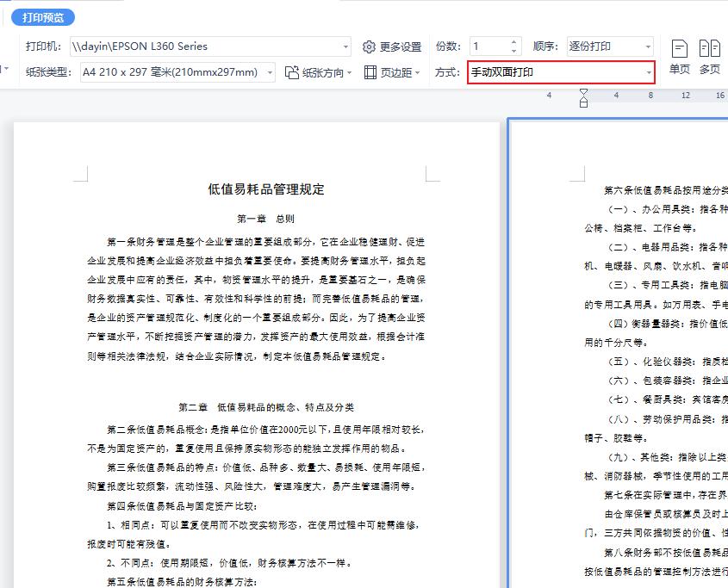Viewport: 728px width, 588px height.
Task: Decrease copies with the down stepper arrow
Action: 513,51
